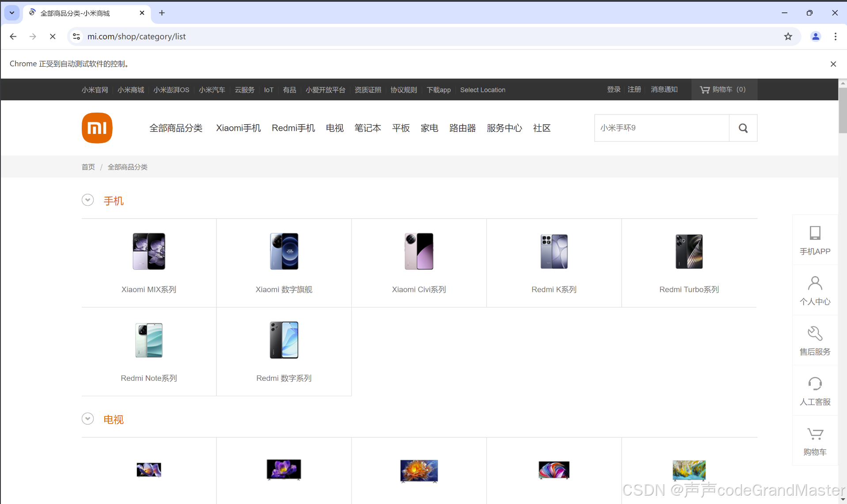Open 笔记本 navigation item
This screenshot has width=847, height=504.
coord(368,128)
